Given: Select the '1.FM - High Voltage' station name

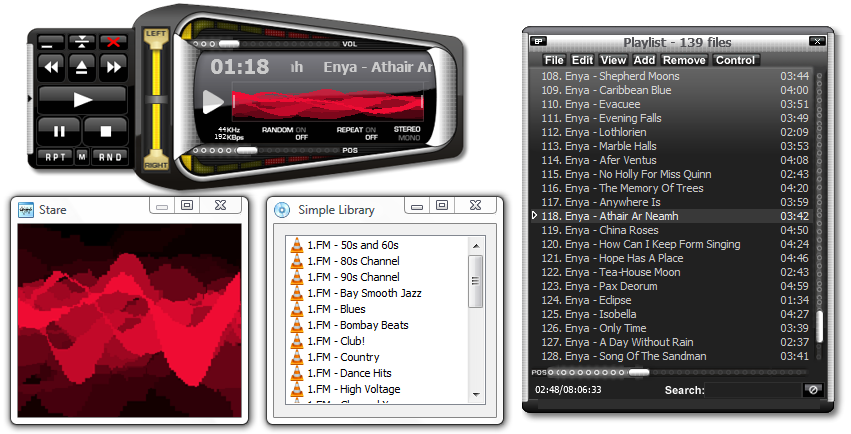Looking at the screenshot, I should click(x=353, y=389).
